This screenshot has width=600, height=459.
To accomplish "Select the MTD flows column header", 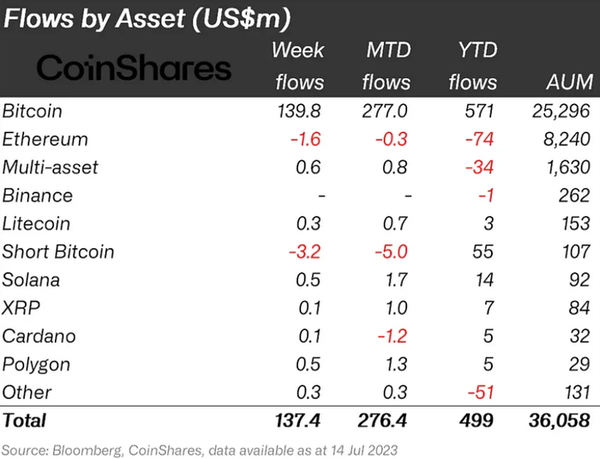I will [383, 66].
